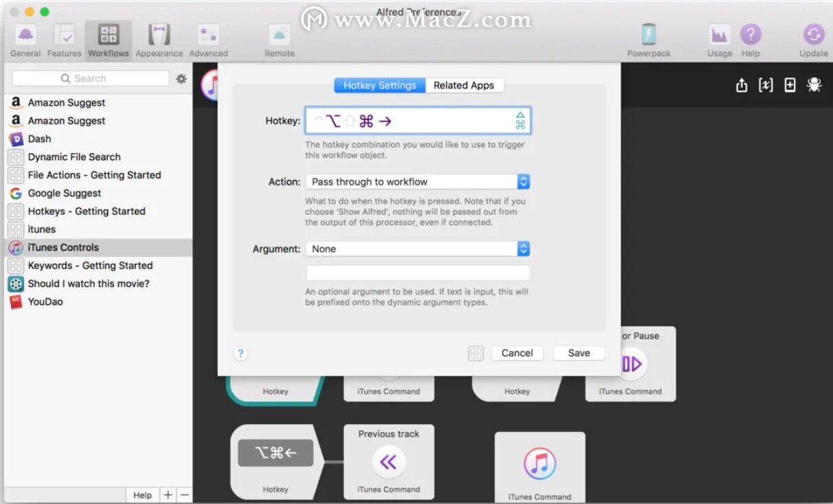Select the iTunes Controls workflow
This screenshot has width=833, height=504.
[x=98, y=247]
